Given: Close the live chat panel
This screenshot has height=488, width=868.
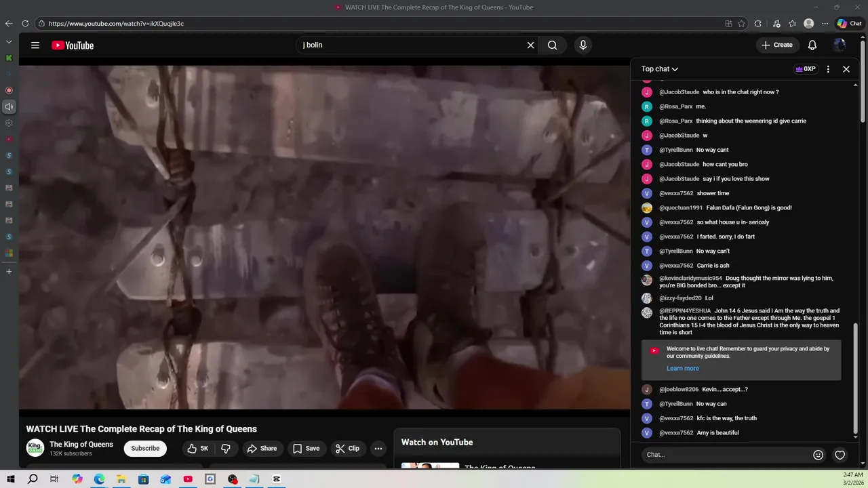Looking at the screenshot, I should coord(846,69).
